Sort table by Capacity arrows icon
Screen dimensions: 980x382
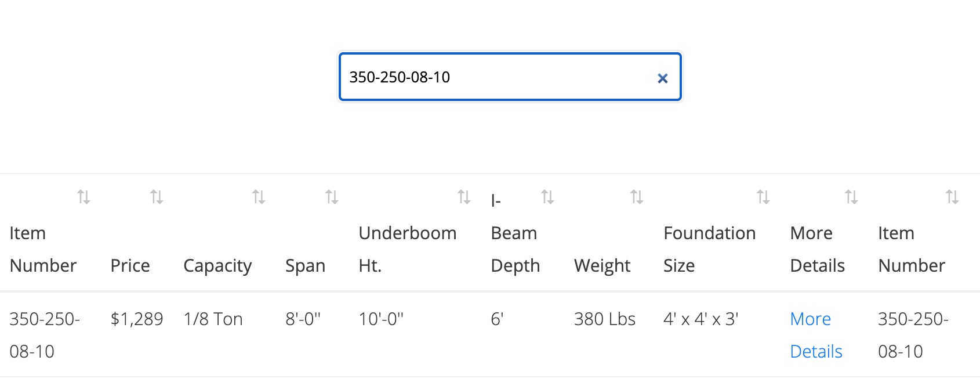tap(259, 197)
